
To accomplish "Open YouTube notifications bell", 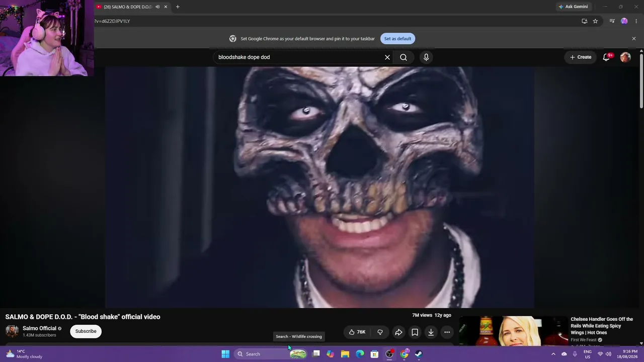I will coord(606,57).
